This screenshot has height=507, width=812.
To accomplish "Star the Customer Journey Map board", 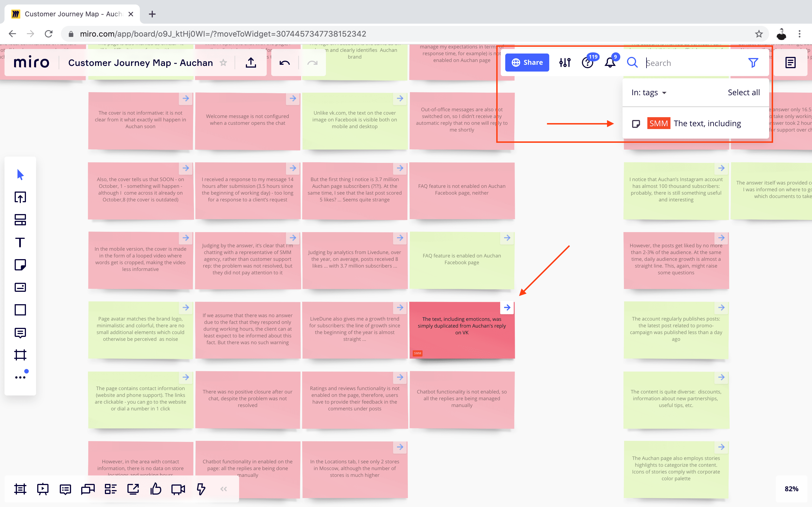I will (x=223, y=63).
